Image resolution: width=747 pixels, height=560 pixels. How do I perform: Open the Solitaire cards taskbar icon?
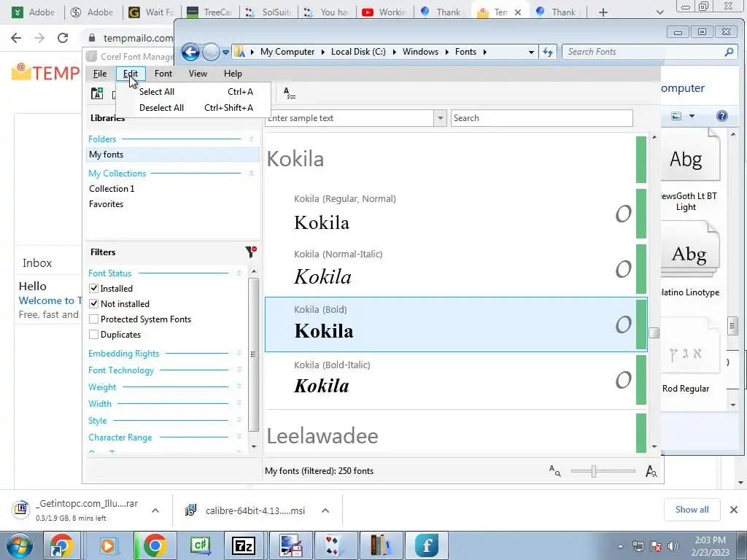coord(335,545)
